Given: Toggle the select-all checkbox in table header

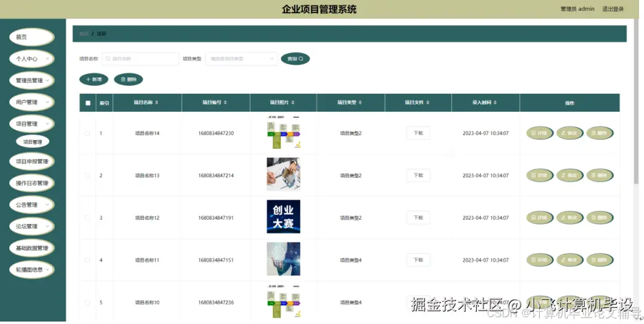Looking at the screenshot, I should coord(88,102).
